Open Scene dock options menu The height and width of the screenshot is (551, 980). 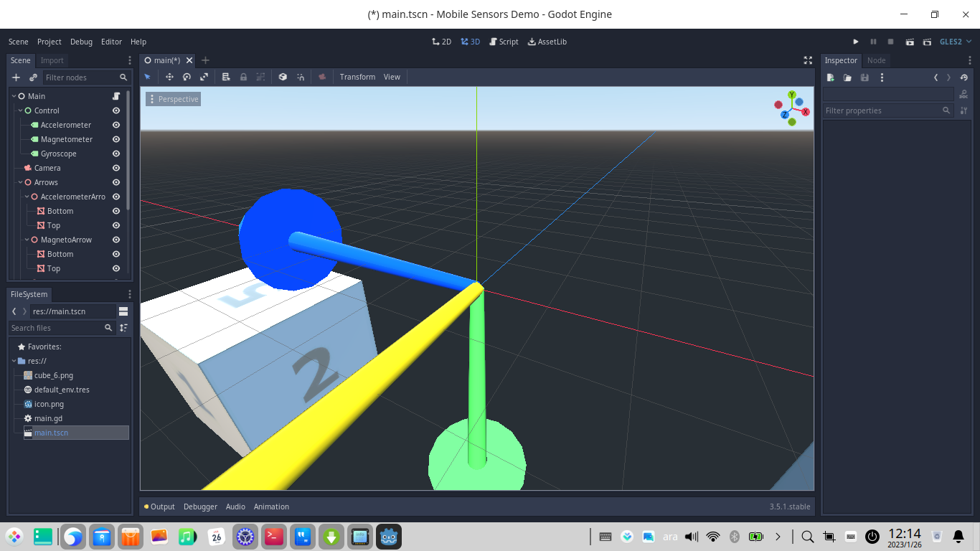[x=130, y=60]
